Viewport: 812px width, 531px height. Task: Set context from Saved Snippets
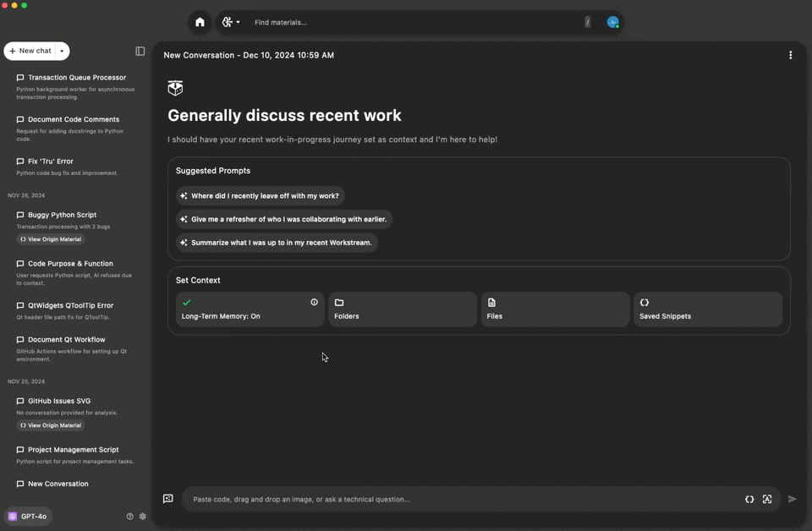(x=708, y=309)
